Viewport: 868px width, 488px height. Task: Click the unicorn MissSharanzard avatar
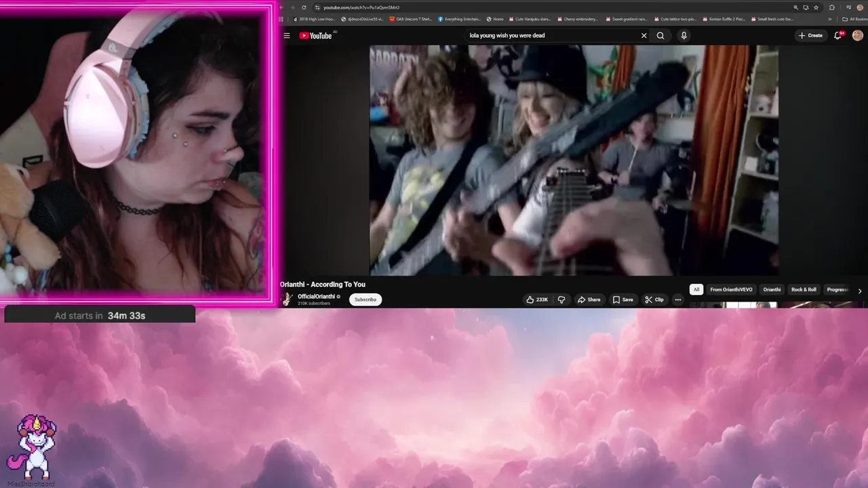coord(32,447)
